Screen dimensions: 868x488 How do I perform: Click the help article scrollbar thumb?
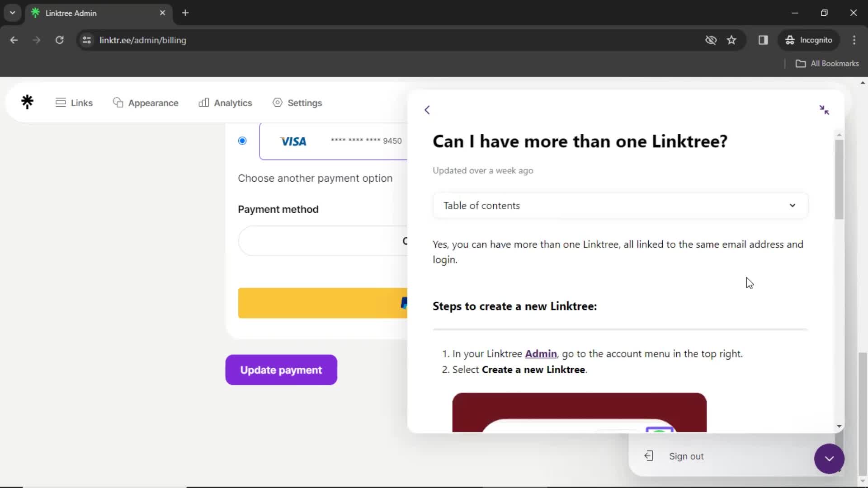click(839, 179)
